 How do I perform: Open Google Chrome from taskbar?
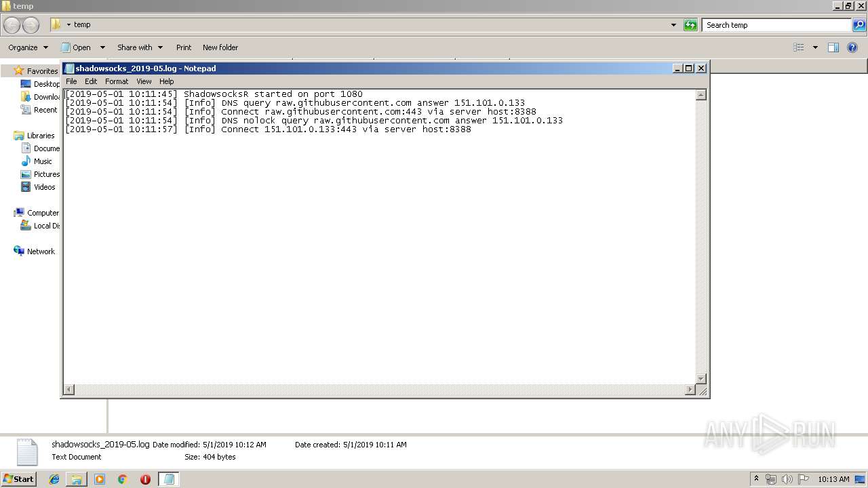[122, 479]
